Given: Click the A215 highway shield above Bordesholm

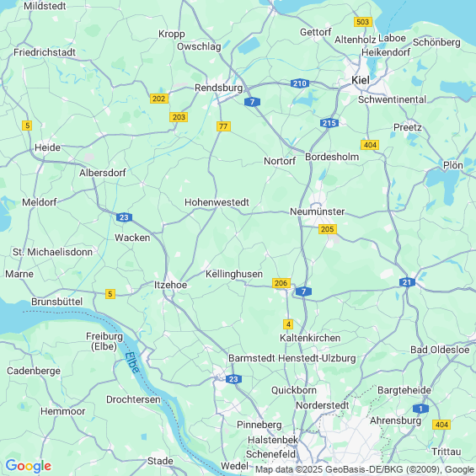Looking at the screenshot, I should coord(329,123).
